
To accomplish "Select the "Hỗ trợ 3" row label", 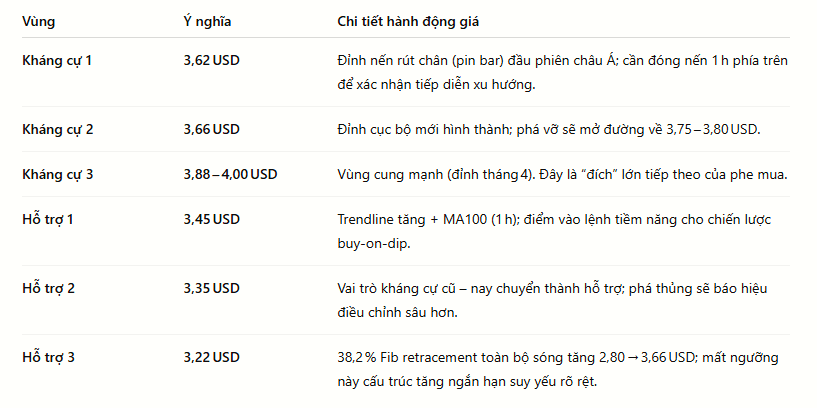I will [48, 357].
